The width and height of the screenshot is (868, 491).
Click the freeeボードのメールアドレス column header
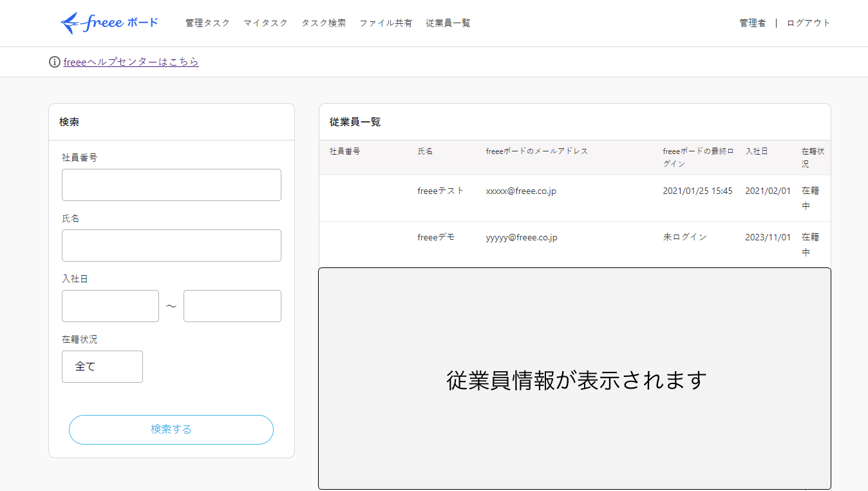tap(537, 151)
